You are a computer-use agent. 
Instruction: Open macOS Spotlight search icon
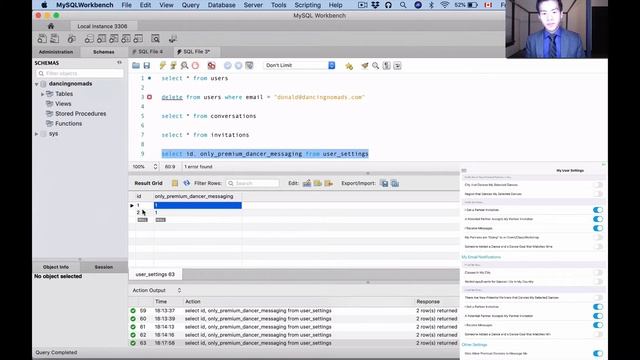click(x=403, y=5)
